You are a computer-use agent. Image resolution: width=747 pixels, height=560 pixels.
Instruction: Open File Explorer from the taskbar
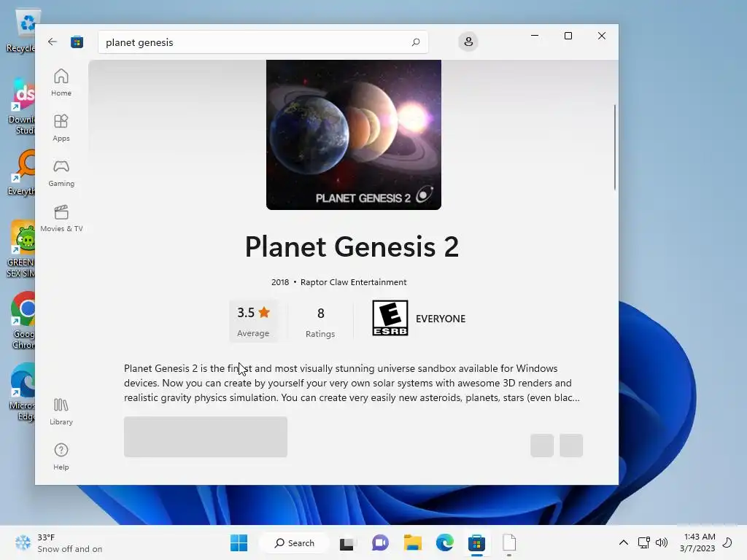(413, 542)
